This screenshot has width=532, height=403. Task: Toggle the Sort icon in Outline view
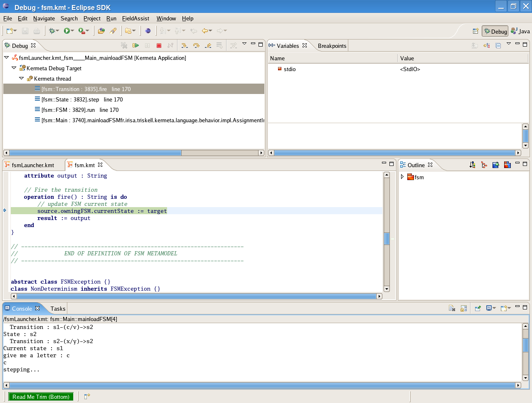472,165
